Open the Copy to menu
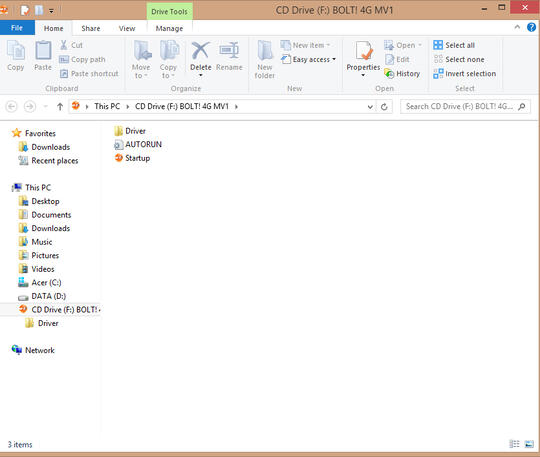Viewport: 540px width, 457px height. tap(168, 60)
